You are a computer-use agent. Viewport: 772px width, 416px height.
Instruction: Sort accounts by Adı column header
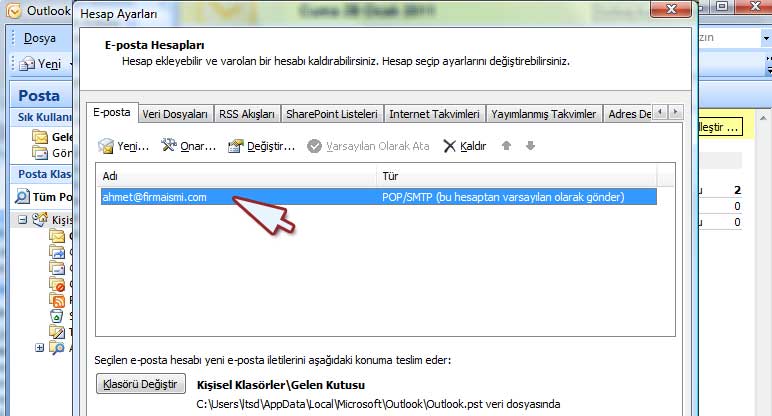[237, 176]
